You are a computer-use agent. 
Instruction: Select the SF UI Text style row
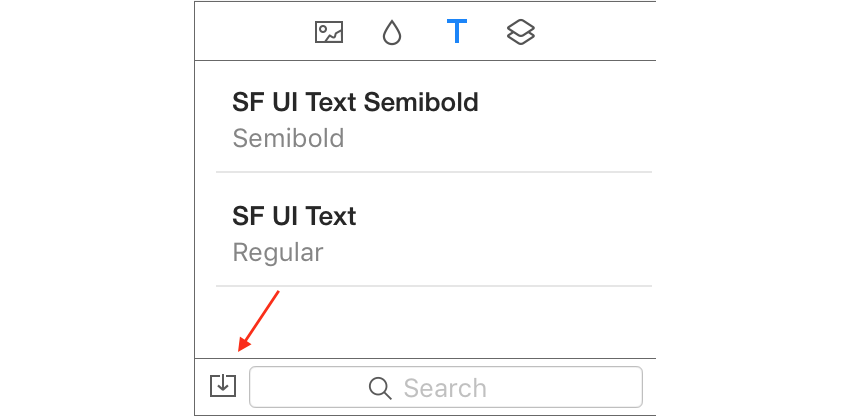[x=434, y=233]
